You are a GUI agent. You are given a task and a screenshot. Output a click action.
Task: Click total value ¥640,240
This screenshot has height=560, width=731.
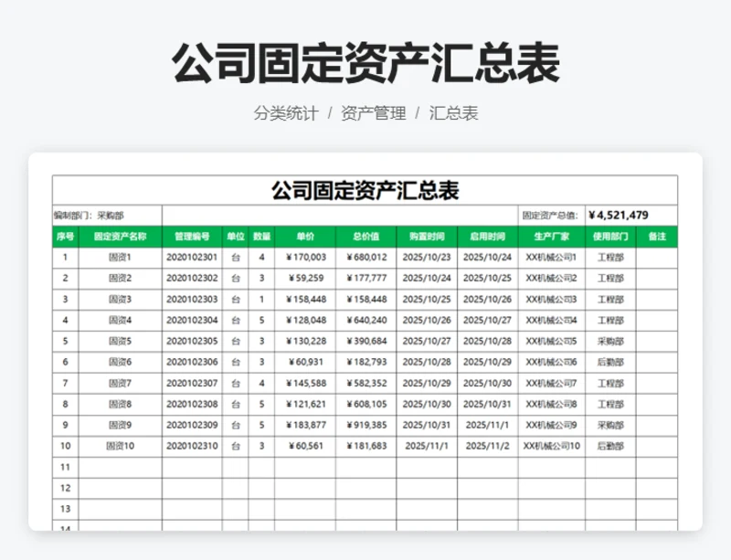point(366,321)
